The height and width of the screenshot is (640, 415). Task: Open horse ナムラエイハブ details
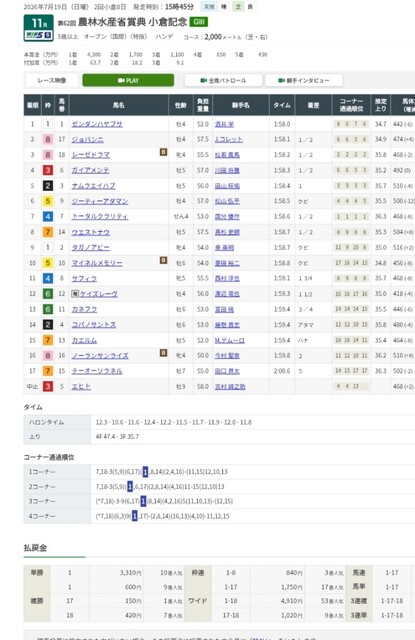point(93,186)
